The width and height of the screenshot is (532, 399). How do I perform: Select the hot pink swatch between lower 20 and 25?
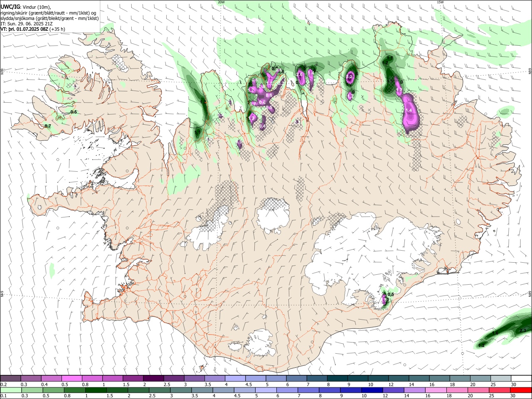(478, 390)
